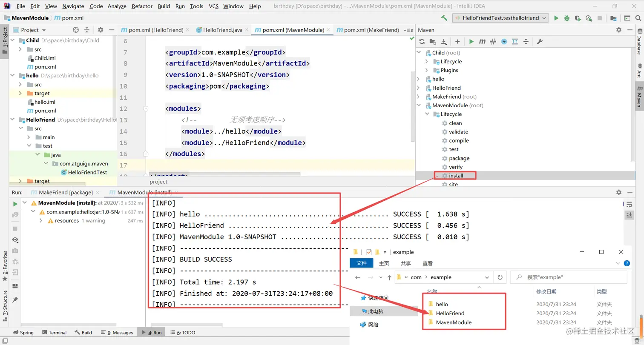Toggle the soft-wrap icon in Run console

629,204
